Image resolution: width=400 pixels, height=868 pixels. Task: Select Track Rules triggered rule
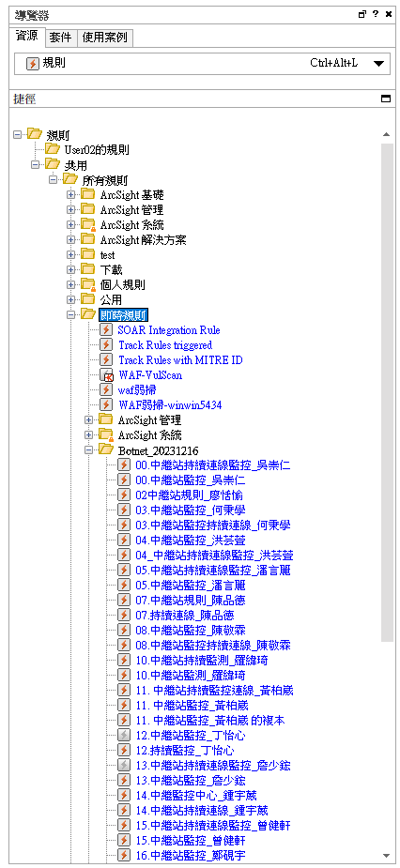[165, 345]
